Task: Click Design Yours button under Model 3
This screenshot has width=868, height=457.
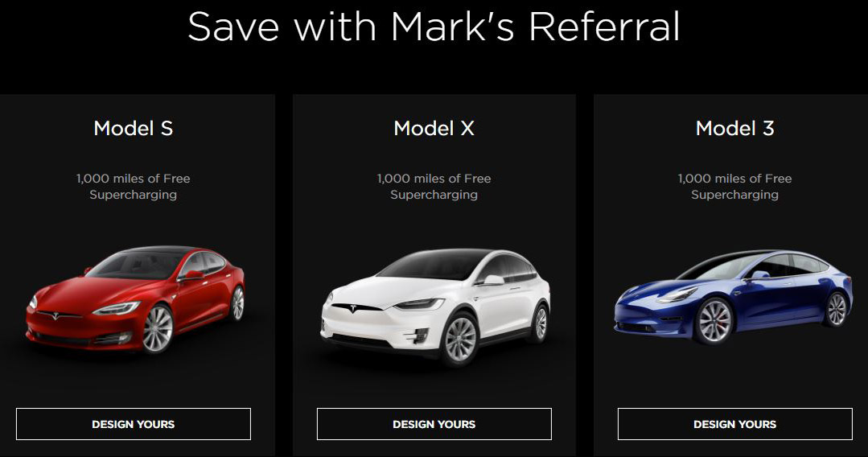Action: click(x=734, y=424)
